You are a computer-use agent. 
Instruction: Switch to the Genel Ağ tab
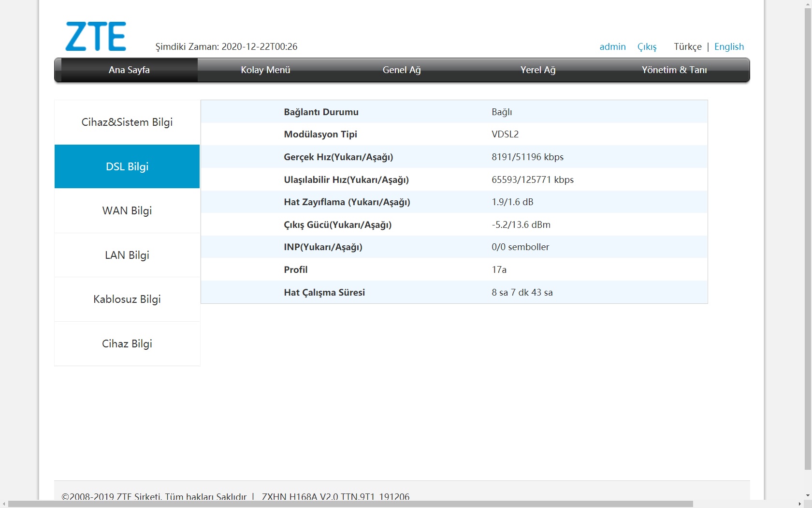402,70
